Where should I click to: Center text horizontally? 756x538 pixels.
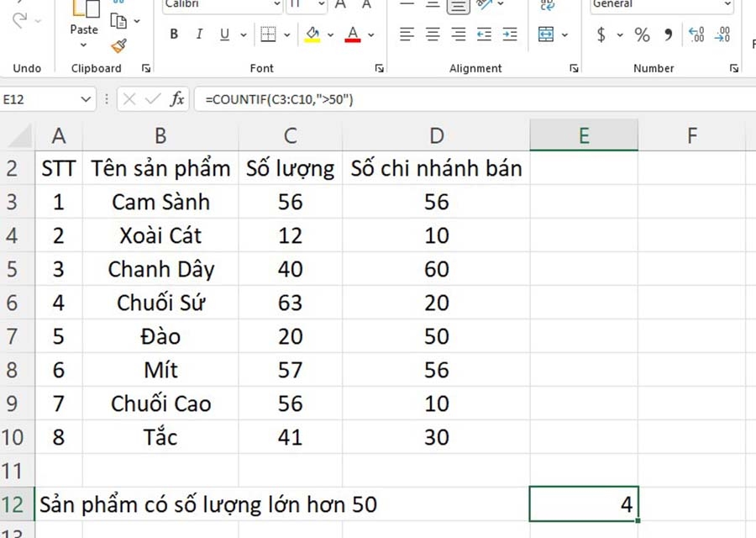(433, 34)
